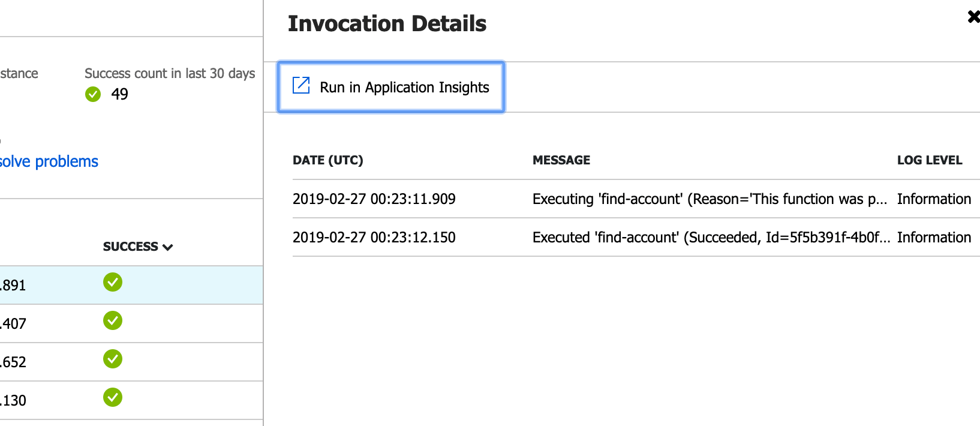This screenshot has height=426, width=980.
Task: Click the green success icon in the .130 row
Action: pyautogui.click(x=113, y=397)
